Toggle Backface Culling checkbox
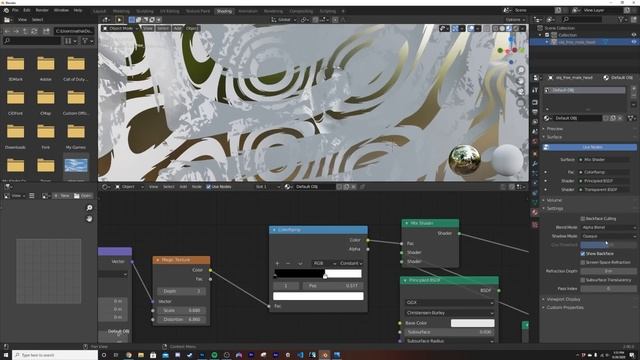 pos(582,219)
